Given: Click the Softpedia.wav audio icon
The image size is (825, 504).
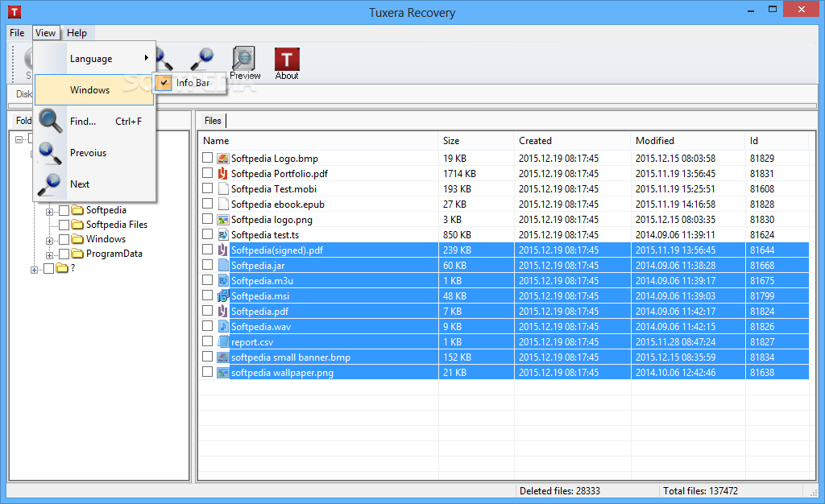Looking at the screenshot, I should click(x=223, y=326).
